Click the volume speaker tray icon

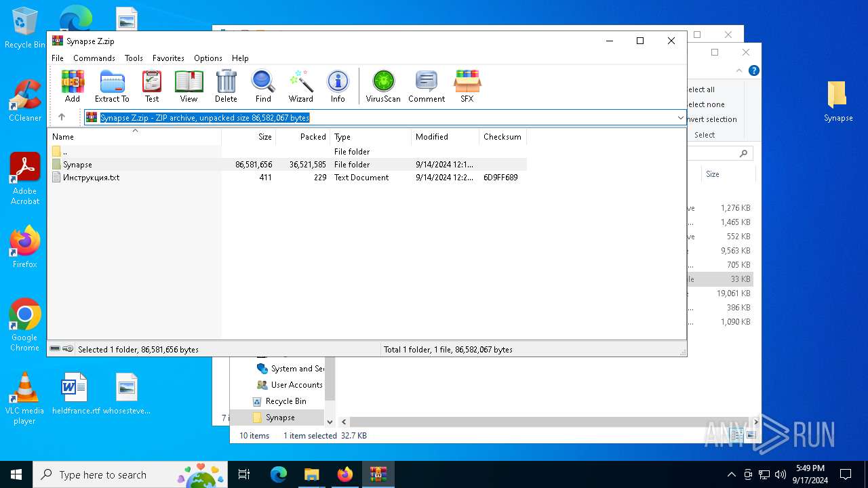[x=781, y=474]
